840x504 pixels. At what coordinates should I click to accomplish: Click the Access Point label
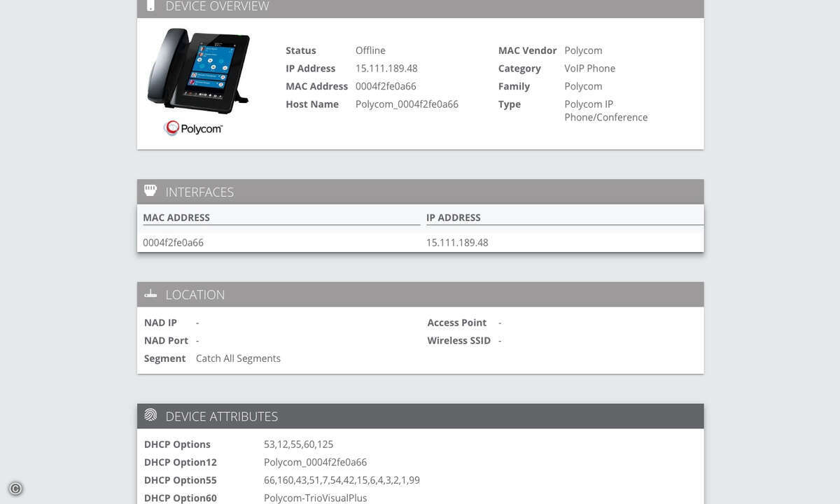coord(457,323)
